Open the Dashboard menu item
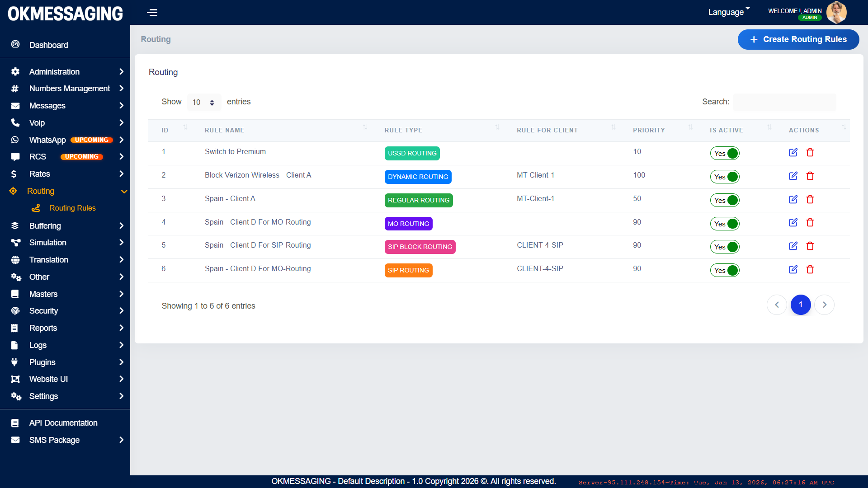Image resolution: width=868 pixels, height=488 pixels. click(x=48, y=45)
